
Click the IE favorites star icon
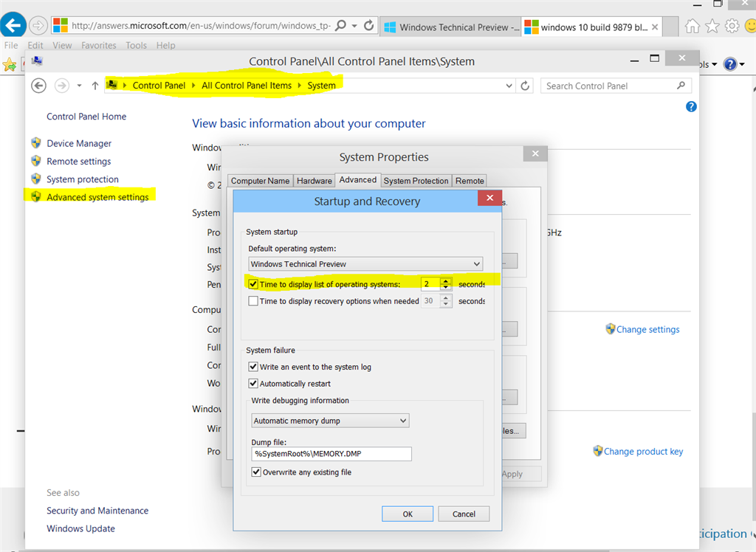point(712,27)
